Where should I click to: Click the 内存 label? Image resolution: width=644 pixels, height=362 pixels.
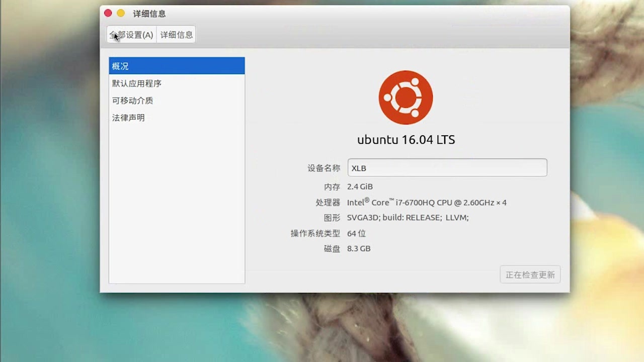click(332, 187)
